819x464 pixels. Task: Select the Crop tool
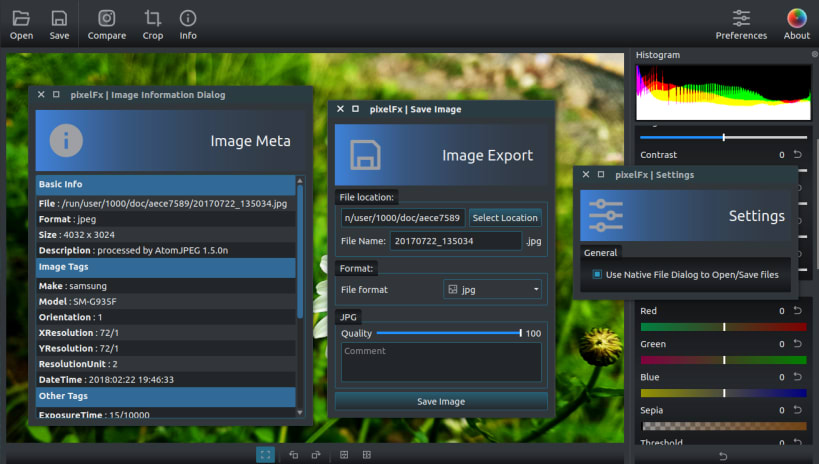click(153, 25)
